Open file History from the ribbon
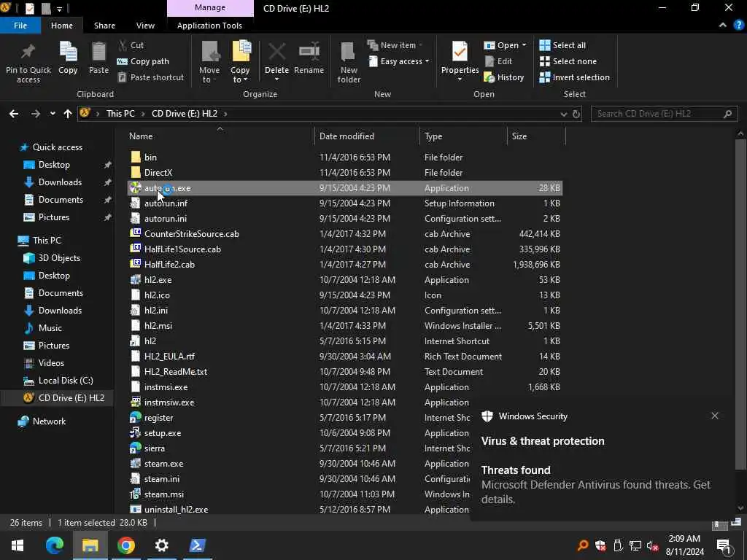Screen dimensions: 747x560 click(503, 77)
